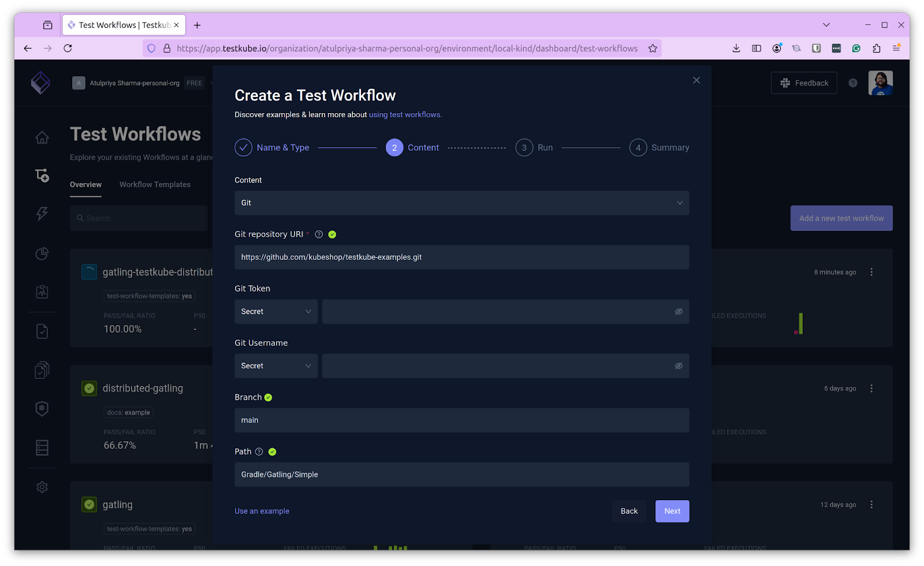The width and height of the screenshot is (924, 566).
Task: Open the Triggers lightning bolt sidebar icon
Action: (42, 214)
